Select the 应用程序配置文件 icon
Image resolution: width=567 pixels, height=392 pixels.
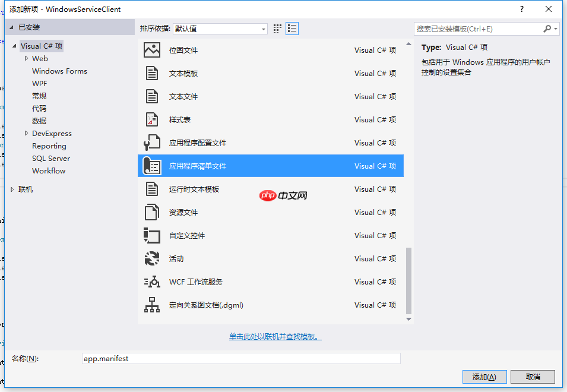(x=151, y=143)
